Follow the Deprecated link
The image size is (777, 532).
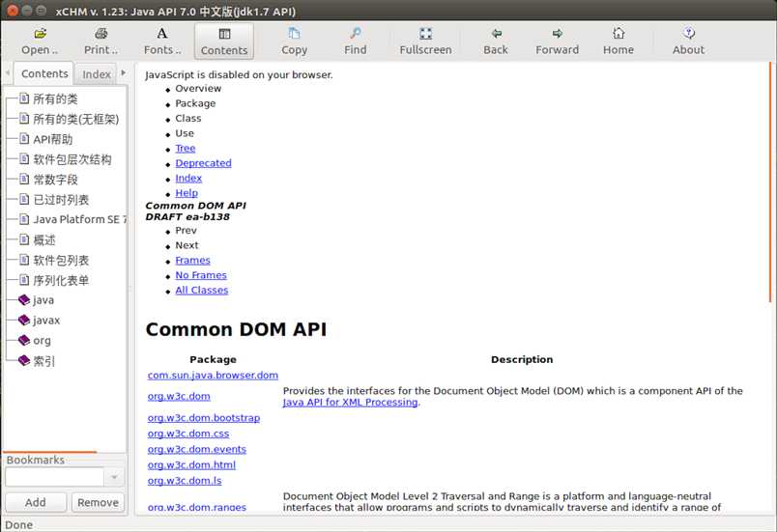coord(203,163)
